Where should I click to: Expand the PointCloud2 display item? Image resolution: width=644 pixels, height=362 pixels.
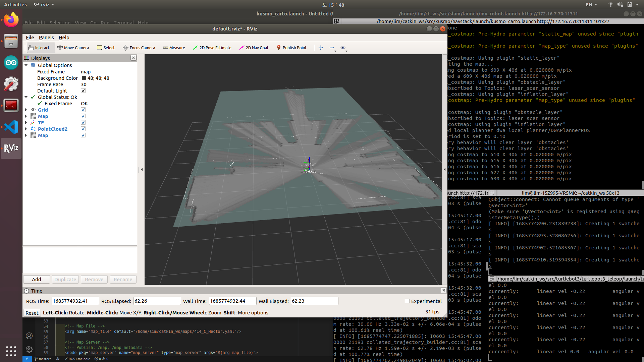coord(26,129)
